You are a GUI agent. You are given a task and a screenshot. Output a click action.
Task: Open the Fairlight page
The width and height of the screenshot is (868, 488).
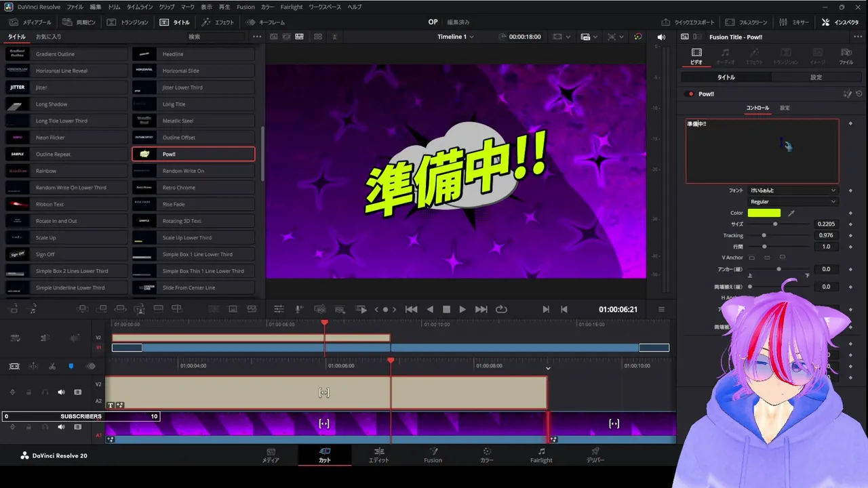(x=541, y=455)
